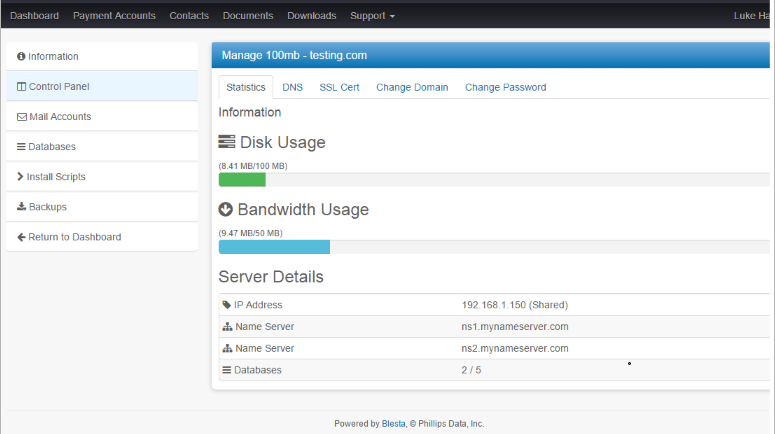Image resolution: width=775 pixels, height=434 pixels.
Task: Click the blue Bandwidth Usage progress bar
Action: (x=274, y=247)
